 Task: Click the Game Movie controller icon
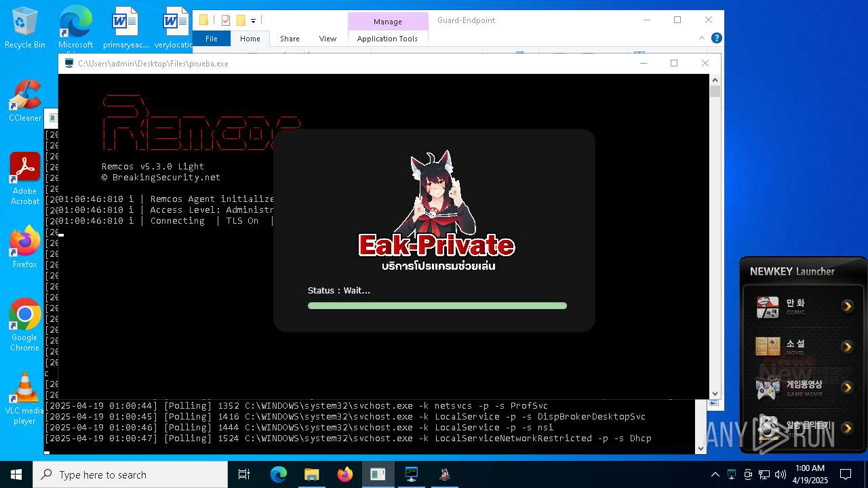(x=768, y=388)
